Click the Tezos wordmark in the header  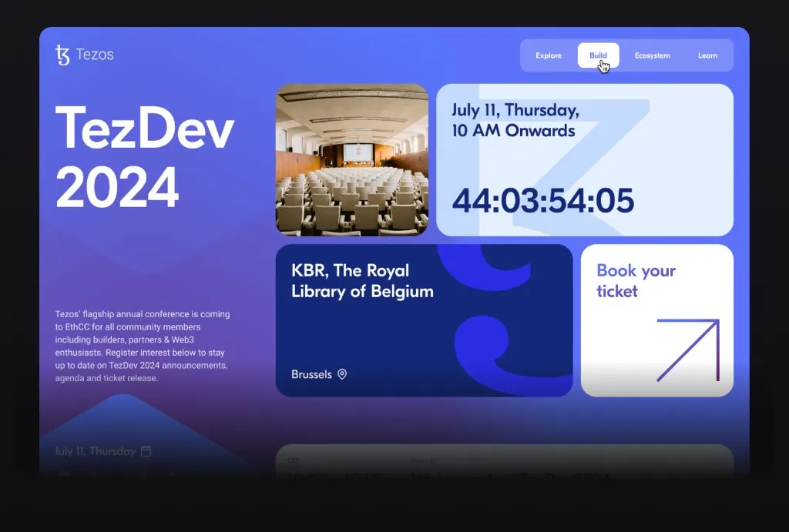point(95,55)
